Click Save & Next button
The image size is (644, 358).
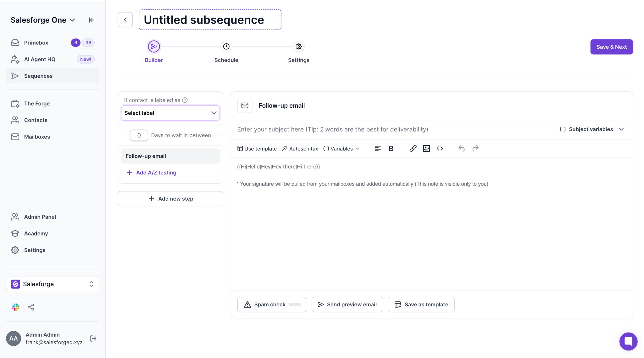pos(611,47)
